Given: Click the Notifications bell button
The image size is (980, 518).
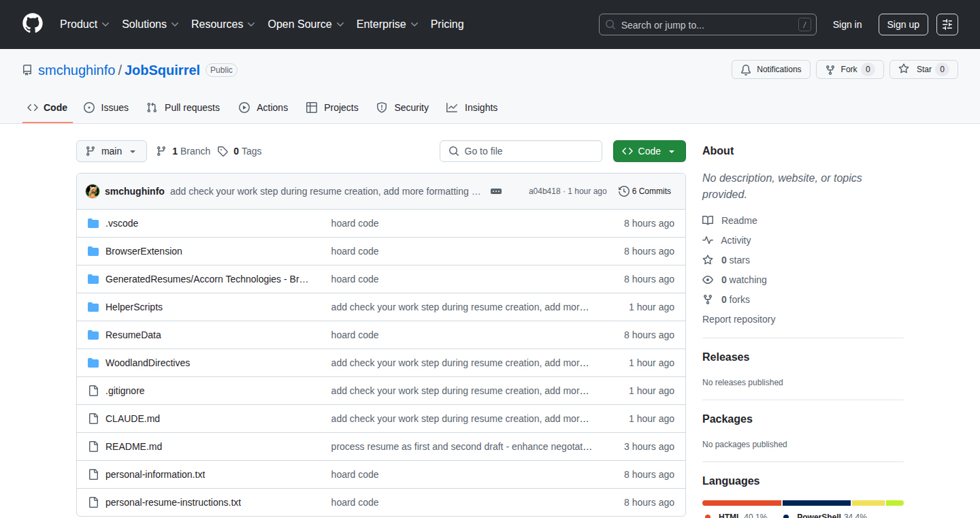Looking at the screenshot, I should 771,69.
